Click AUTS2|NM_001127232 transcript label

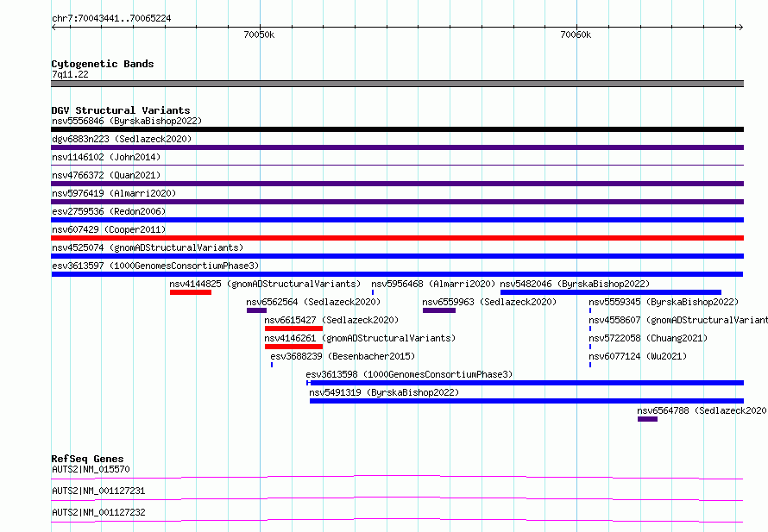click(x=98, y=512)
